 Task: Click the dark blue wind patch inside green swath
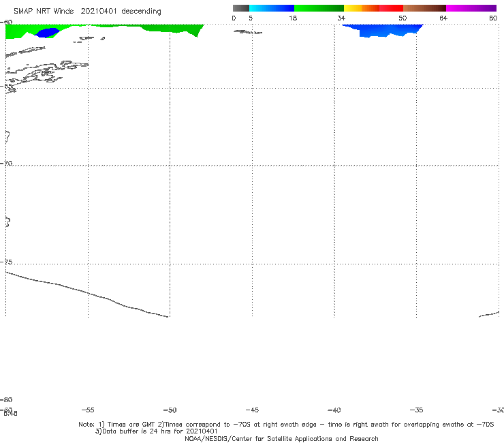coord(47,33)
